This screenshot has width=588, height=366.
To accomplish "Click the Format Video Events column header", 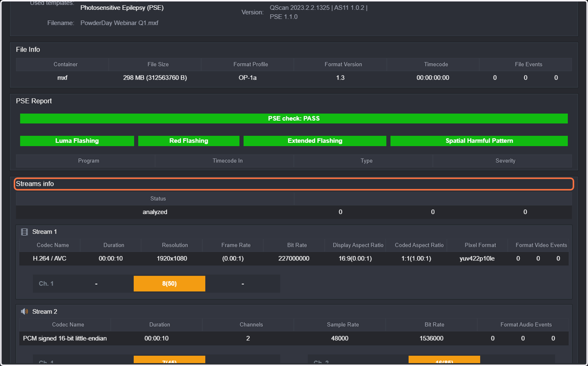I will [541, 245].
